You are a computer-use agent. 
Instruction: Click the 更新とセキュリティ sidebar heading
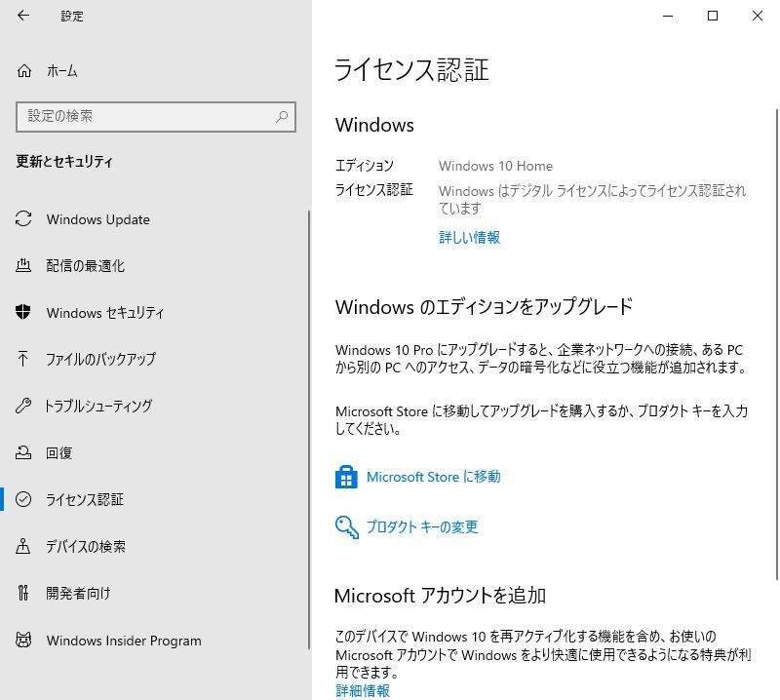tap(64, 161)
